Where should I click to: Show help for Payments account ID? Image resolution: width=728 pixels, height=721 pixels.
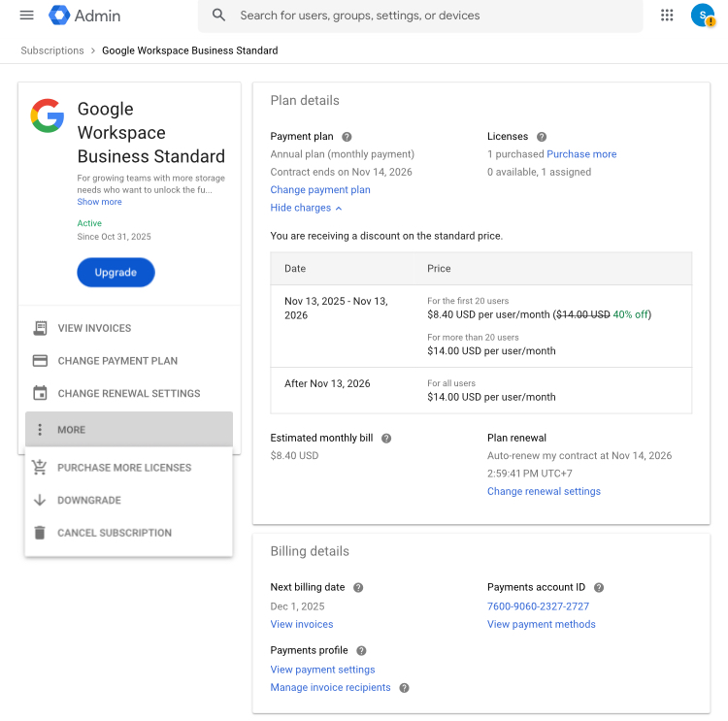point(599,588)
